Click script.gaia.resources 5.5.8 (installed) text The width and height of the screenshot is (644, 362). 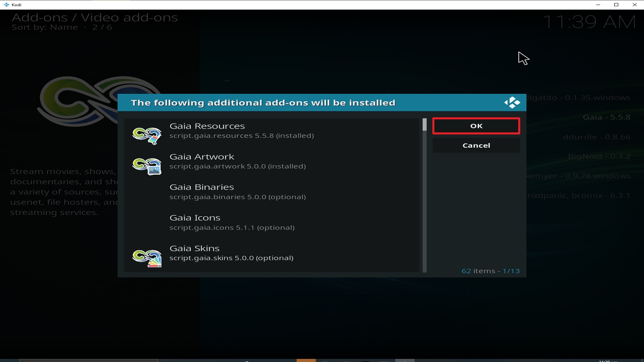(x=241, y=136)
